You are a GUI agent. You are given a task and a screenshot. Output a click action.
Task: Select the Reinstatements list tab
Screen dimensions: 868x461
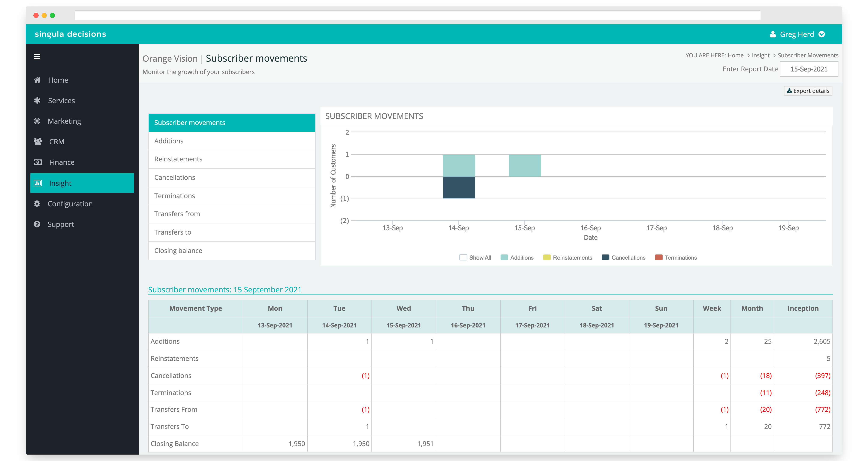pyautogui.click(x=232, y=159)
